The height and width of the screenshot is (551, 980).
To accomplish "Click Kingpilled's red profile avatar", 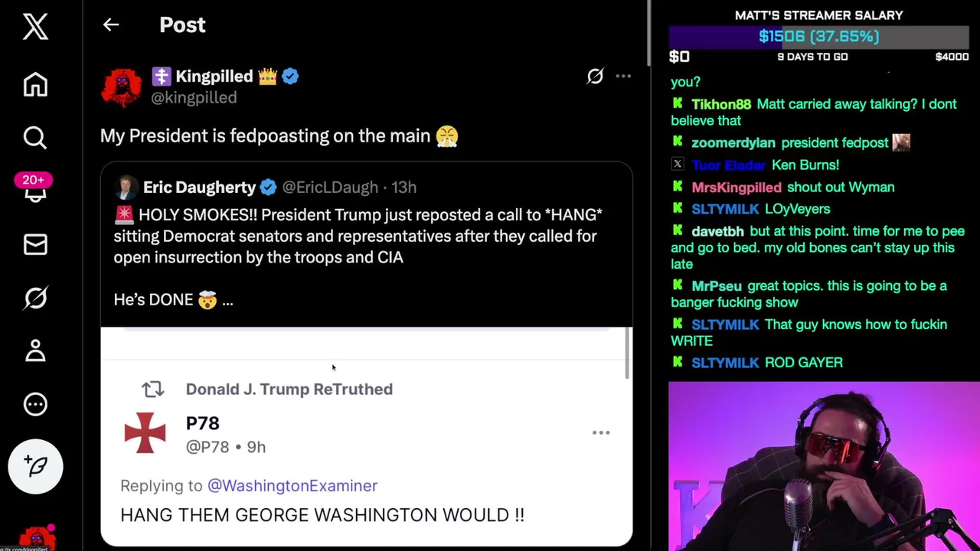I will point(122,86).
